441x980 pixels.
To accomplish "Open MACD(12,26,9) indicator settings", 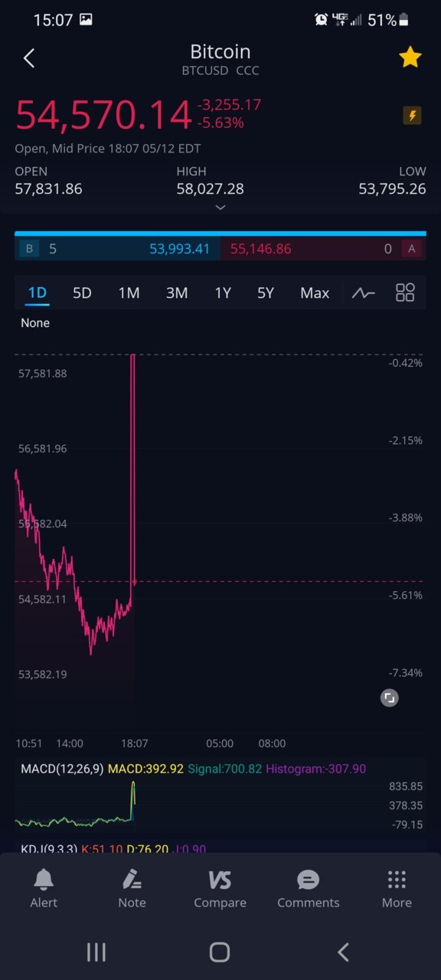I will click(x=62, y=769).
